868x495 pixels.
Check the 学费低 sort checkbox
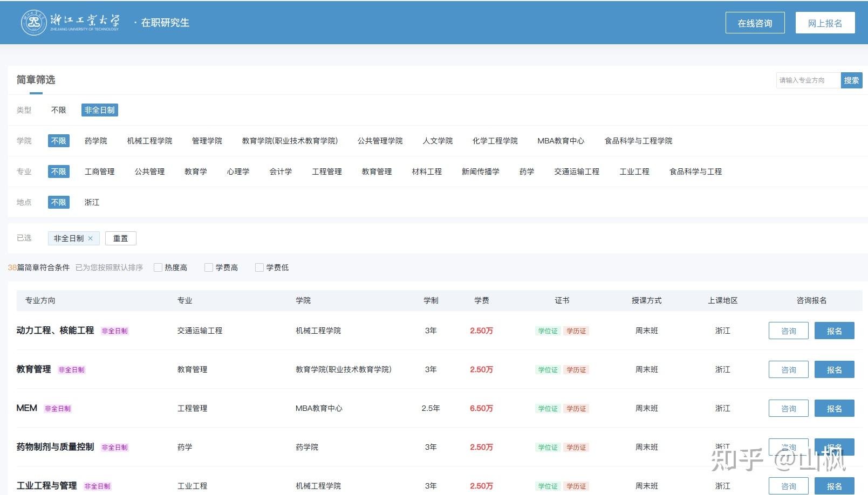point(259,267)
